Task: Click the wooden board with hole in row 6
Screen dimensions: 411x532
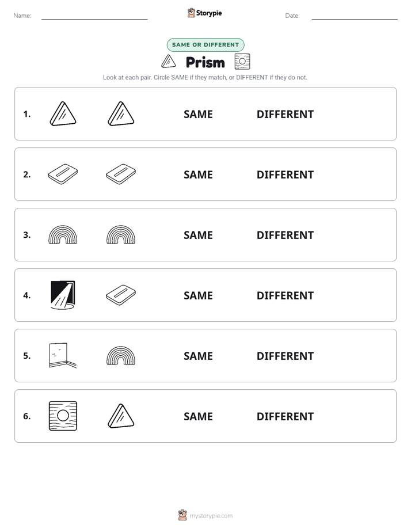Action: 63,416
